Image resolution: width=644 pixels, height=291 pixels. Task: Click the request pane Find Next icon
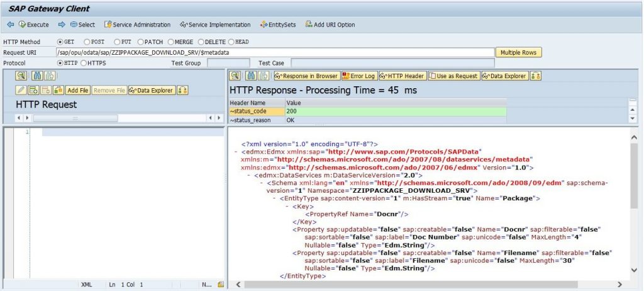(50, 76)
